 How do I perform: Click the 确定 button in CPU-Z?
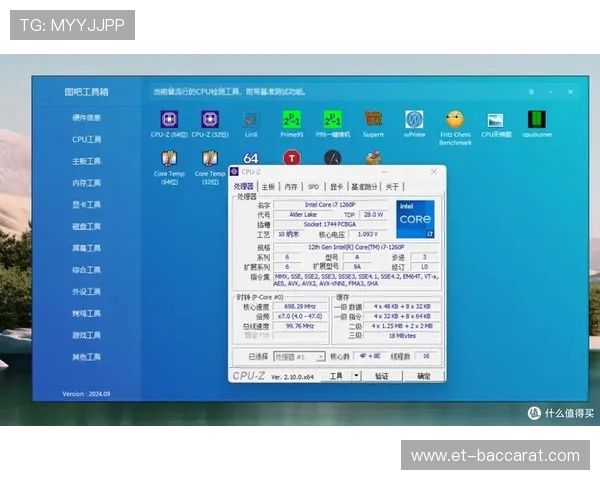coord(424,376)
